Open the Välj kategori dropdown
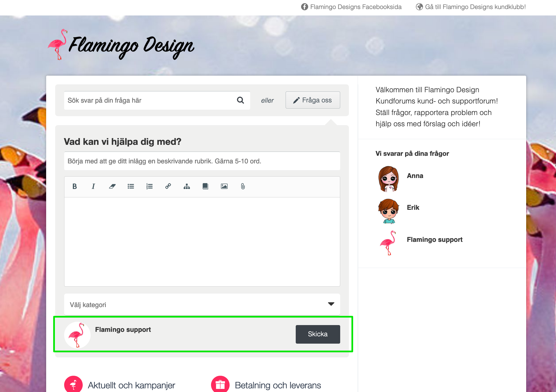The height and width of the screenshot is (392, 556). coord(202,305)
